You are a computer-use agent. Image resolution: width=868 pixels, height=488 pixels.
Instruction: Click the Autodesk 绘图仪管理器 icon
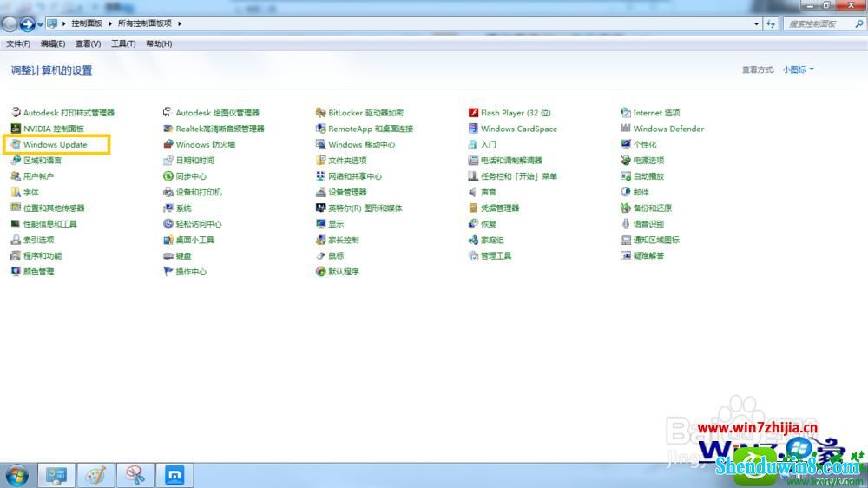coord(168,112)
